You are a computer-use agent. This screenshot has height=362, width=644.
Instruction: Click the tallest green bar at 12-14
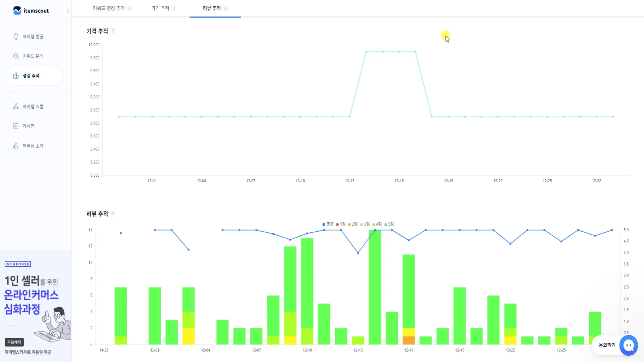[375, 287]
